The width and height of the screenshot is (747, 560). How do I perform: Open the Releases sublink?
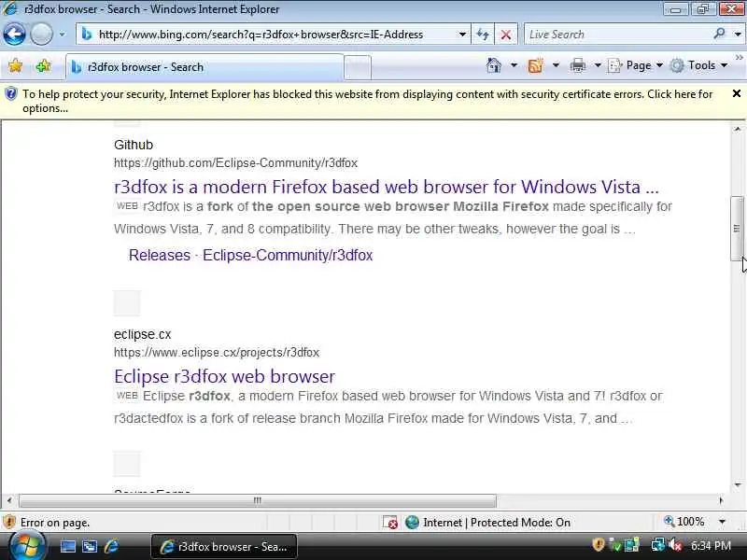[160, 255]
